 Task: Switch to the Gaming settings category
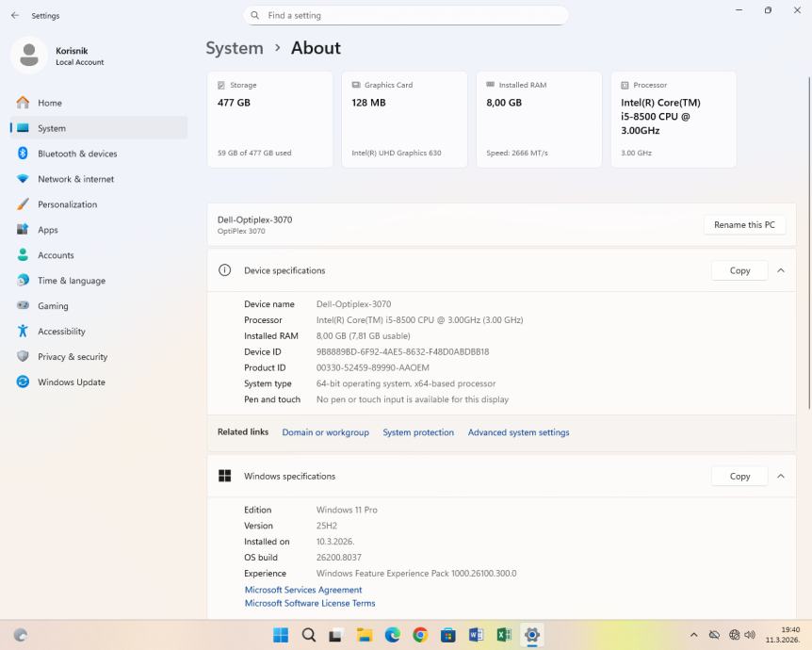pyautogui.click(x=53, y=306)
